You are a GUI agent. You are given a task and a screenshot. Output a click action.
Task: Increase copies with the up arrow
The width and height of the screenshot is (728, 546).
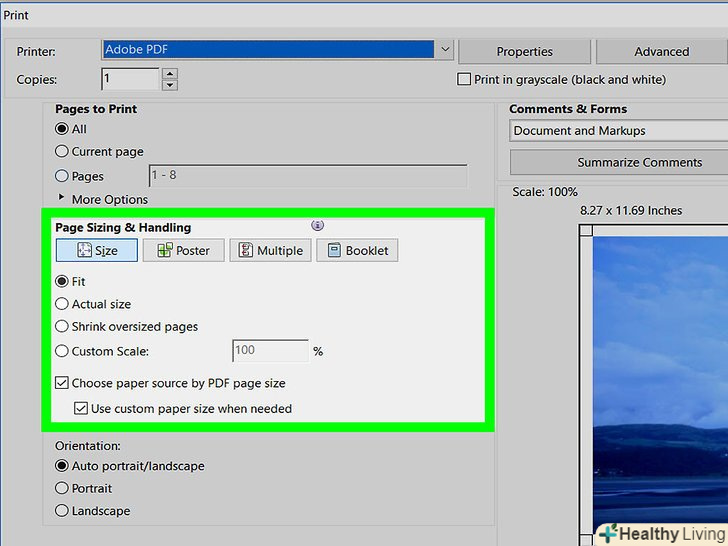170,74
